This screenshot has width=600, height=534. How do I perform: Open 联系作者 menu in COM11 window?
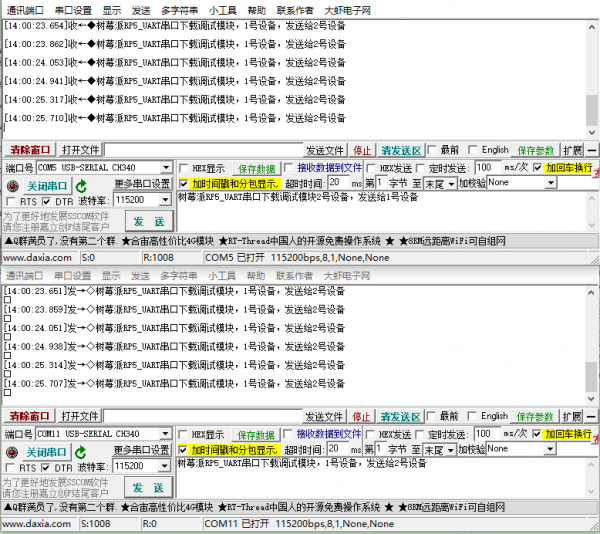click(295, 276)
